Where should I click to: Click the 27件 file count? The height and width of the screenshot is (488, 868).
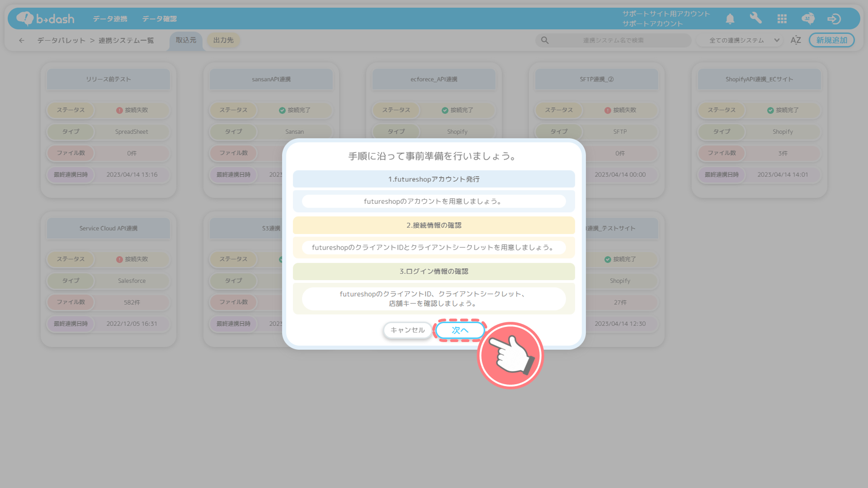(620, 303)
